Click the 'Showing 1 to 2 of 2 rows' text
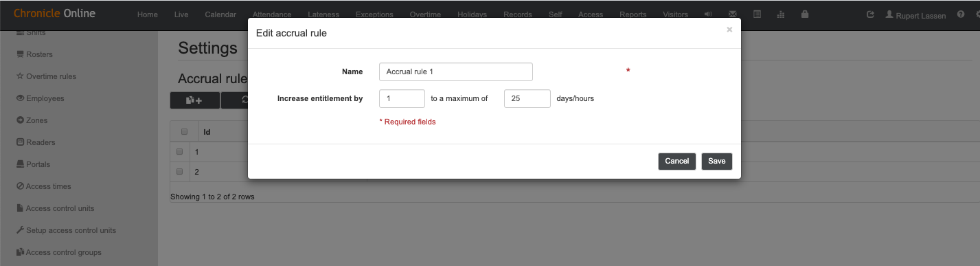The height and width of the screenshot is (266, 980). [x=212, y=197]
